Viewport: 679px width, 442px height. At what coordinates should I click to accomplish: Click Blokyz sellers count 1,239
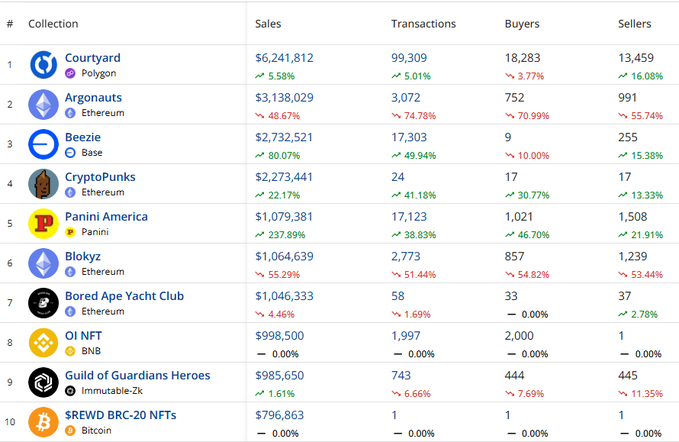click(x=632, y=256)
